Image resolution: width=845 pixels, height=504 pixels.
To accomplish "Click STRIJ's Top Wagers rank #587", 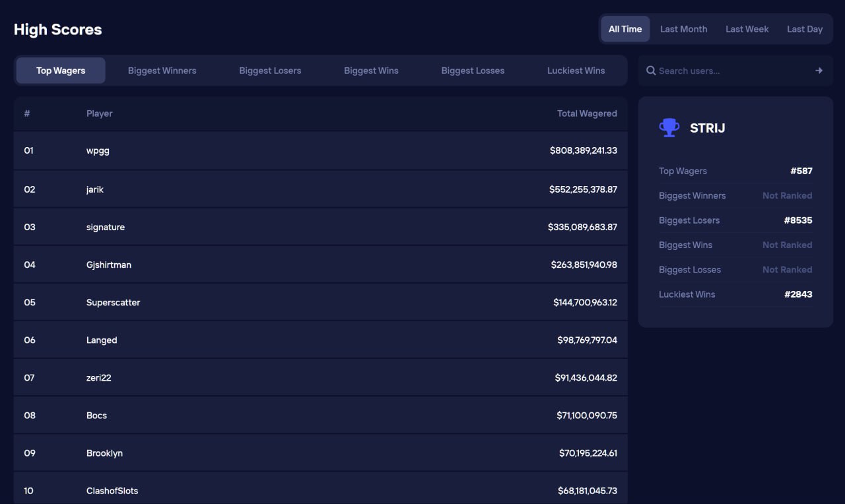I will tap(801, 171).
